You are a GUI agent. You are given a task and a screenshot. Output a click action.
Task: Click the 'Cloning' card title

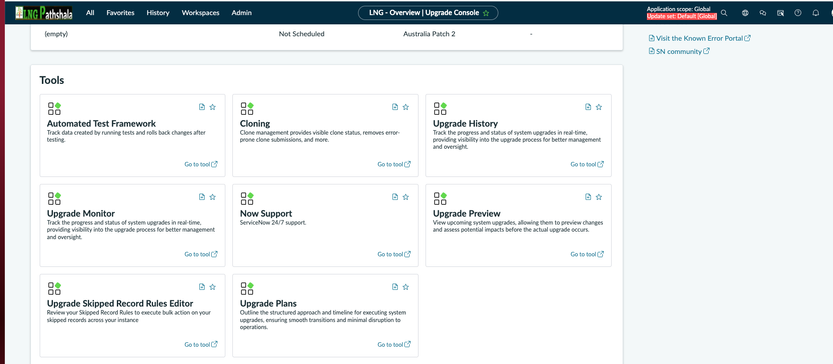[255, 124]
